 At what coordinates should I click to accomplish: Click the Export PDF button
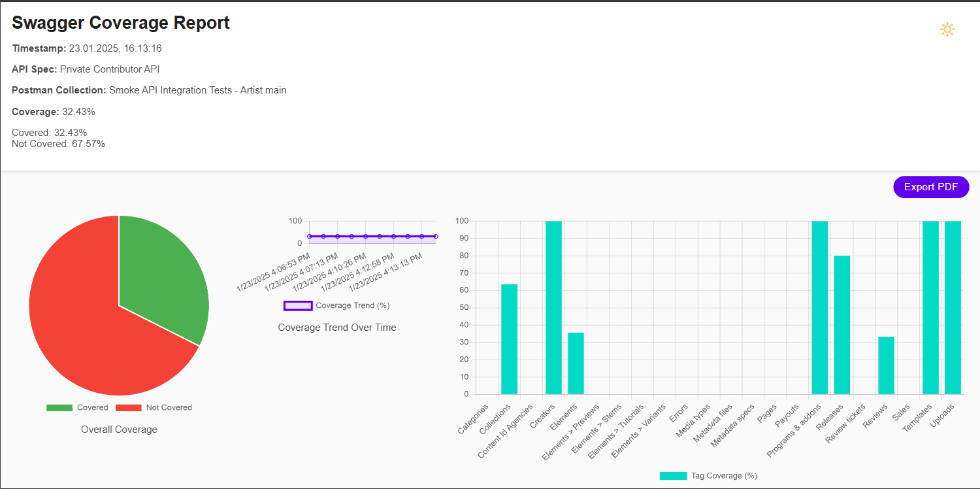(x=930, y=187)
